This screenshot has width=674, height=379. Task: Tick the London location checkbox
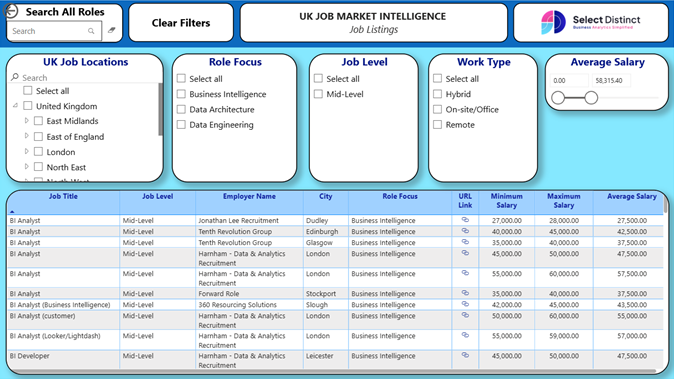[x=38, y=152]
